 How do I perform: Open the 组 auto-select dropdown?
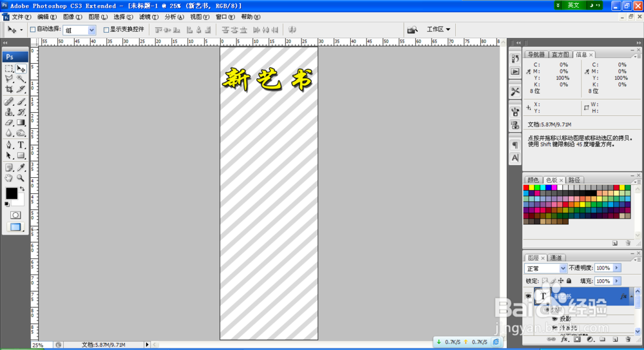91,30
